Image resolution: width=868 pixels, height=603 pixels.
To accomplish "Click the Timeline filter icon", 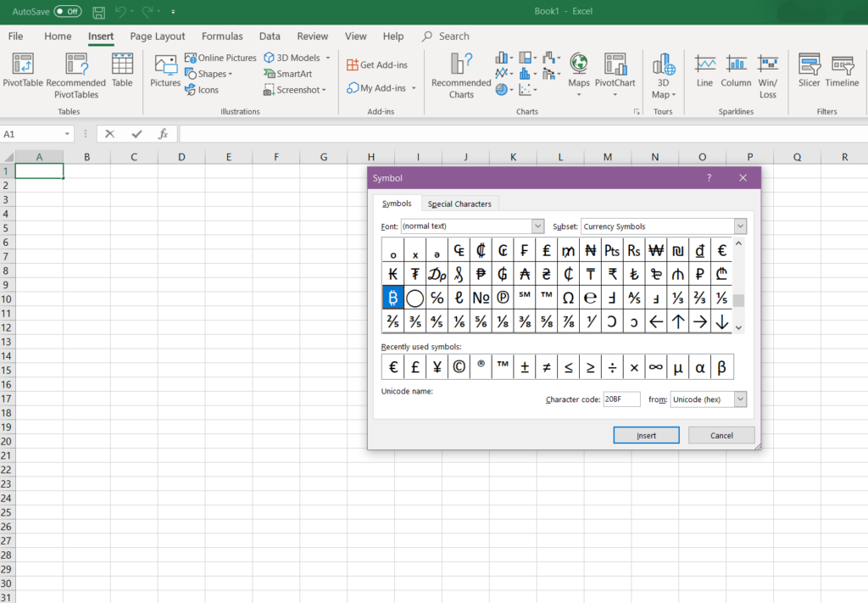I will click(x=842, y=65).
